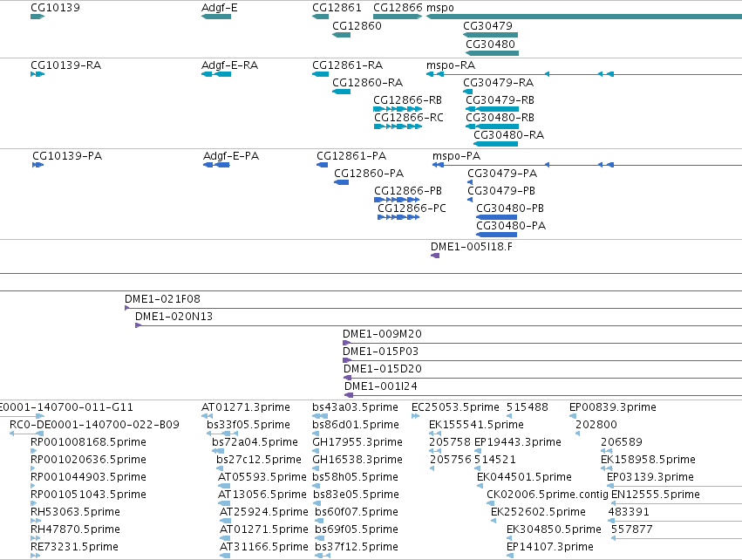Click CK02006.5prime.contig label
742x560 pixels.
pos(547,495)
